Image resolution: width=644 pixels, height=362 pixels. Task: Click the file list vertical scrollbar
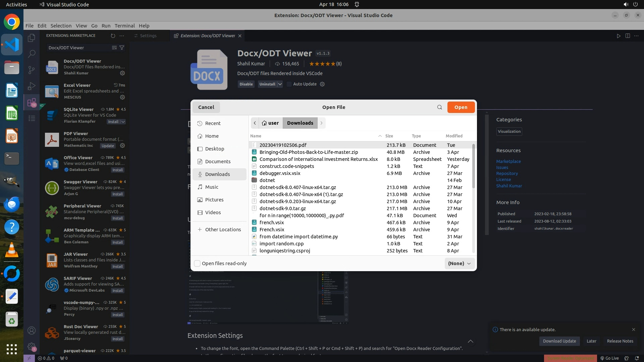pyautogui.click(x=474, y=167)
